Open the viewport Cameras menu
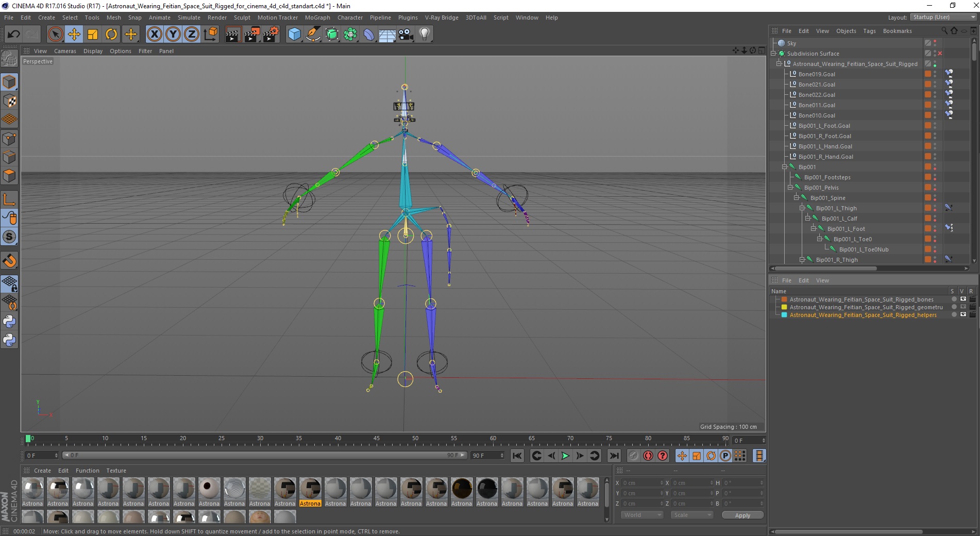Image resolution: width=980 pixels, height=536 pixels. (x=65, y=51)
